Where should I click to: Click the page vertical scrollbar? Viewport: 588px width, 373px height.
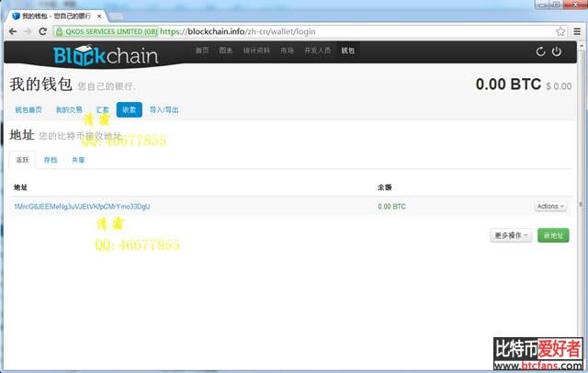tap(582, 204)
